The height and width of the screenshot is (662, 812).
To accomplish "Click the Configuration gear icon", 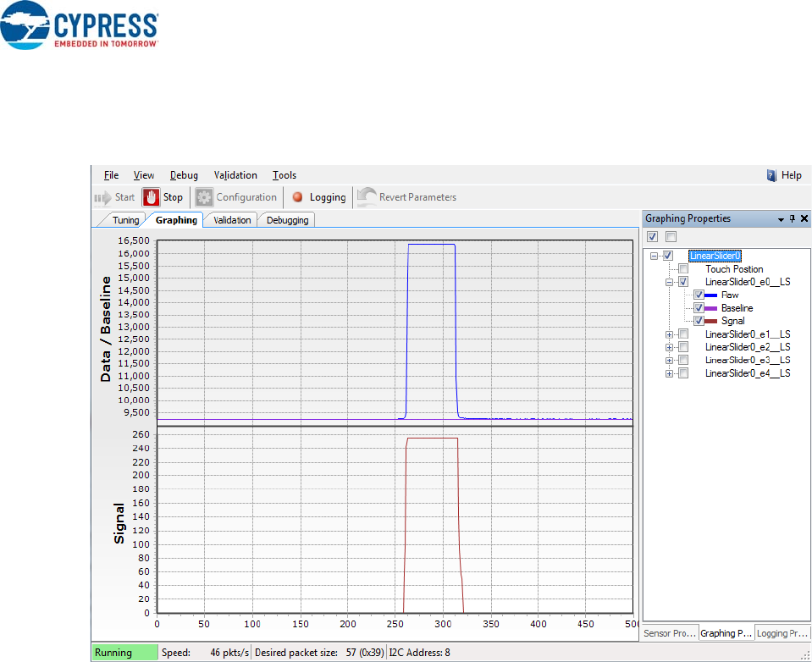I will [x=204, y=197].
